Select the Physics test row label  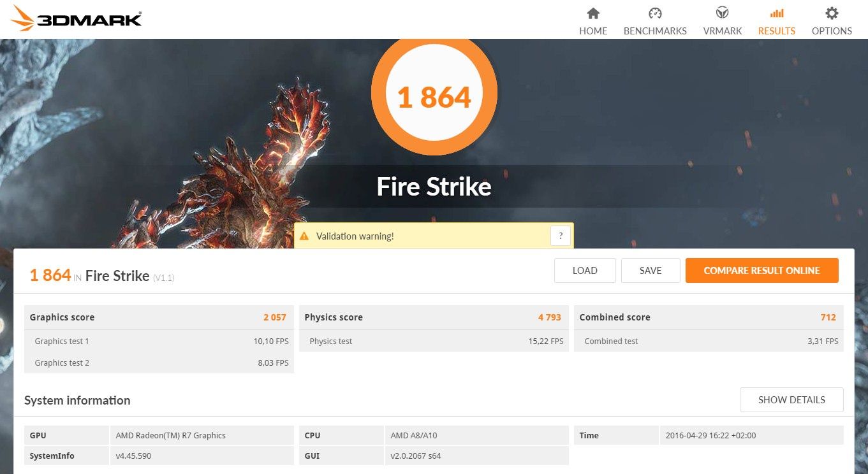coord(331,341)
